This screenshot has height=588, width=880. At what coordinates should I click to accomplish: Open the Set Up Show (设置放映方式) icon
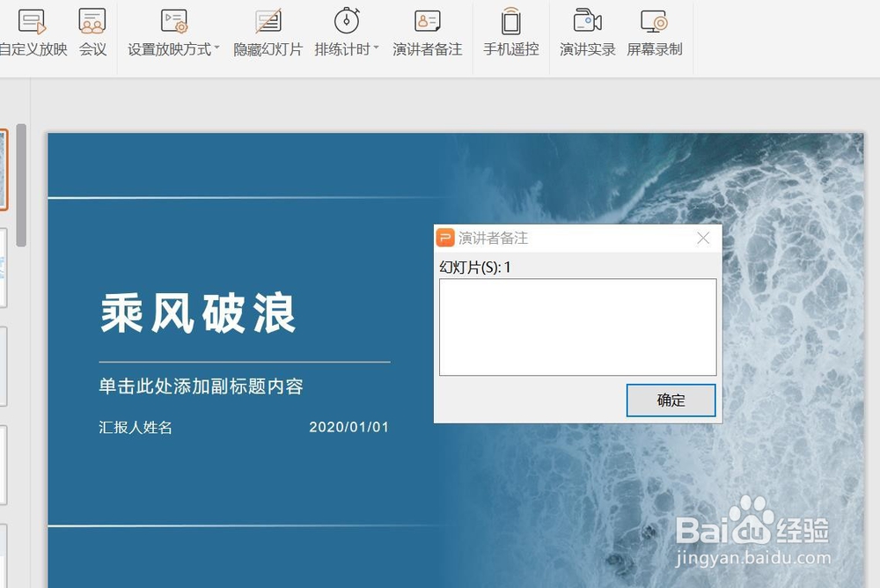174,23
